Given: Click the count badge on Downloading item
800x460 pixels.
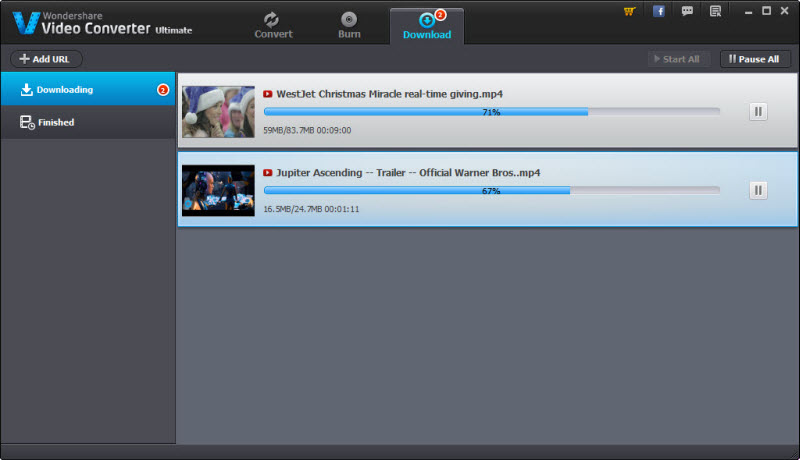Looking at the screenshot, I should [x=163, y=90].
